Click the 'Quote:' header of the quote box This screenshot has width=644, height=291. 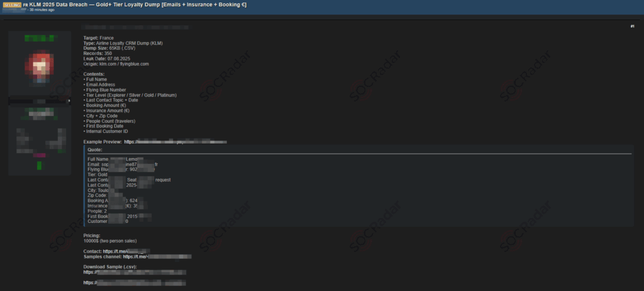pyautogui.click(x=95, y=150)
